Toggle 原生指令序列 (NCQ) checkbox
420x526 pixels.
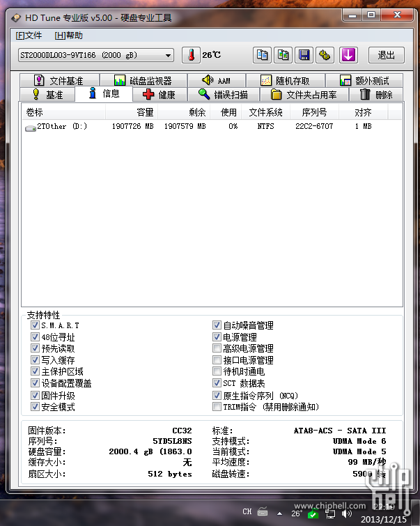(x=217, y=396)
